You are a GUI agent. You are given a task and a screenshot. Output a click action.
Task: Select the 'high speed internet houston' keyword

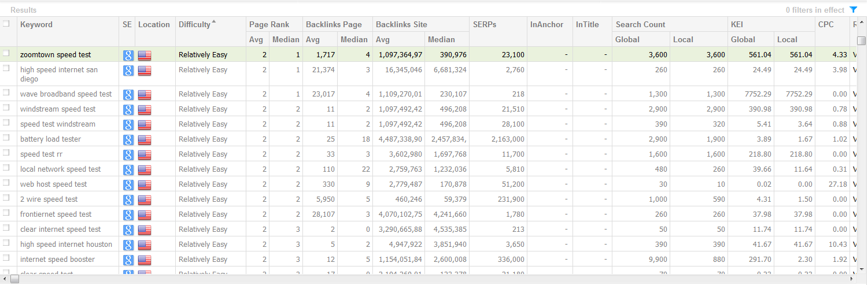point(66,245)
